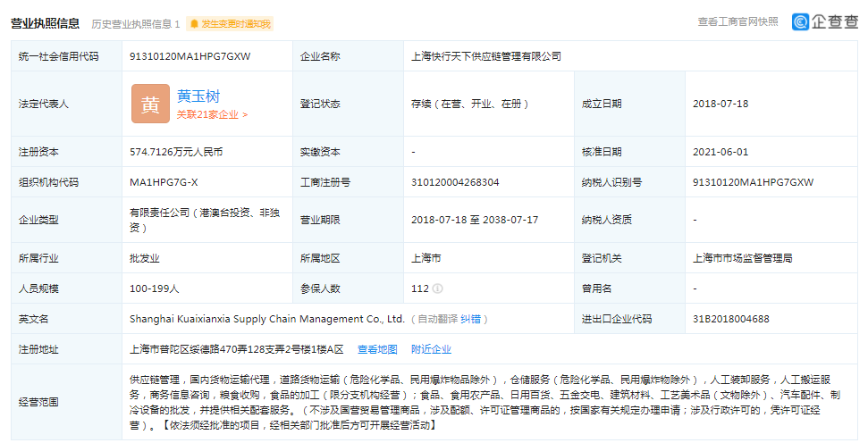Click registration authority 上海市市场监督管理局
The image size is (868, 443).
point(742,258)
